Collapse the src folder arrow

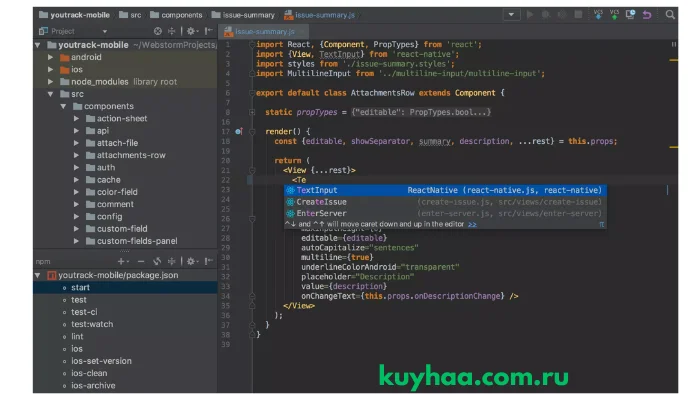(x=50, y=94)
